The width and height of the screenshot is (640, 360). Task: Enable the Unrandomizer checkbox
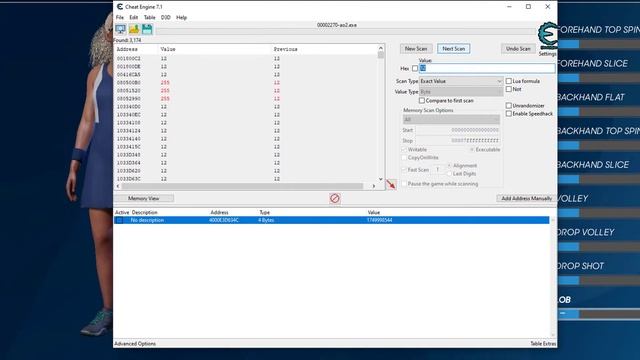tap(509, 106)
